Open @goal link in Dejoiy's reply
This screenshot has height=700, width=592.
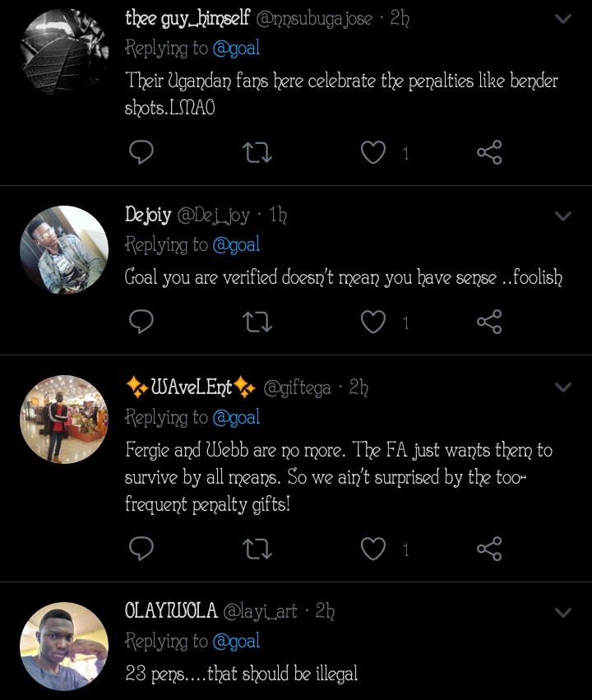[236, 244]
